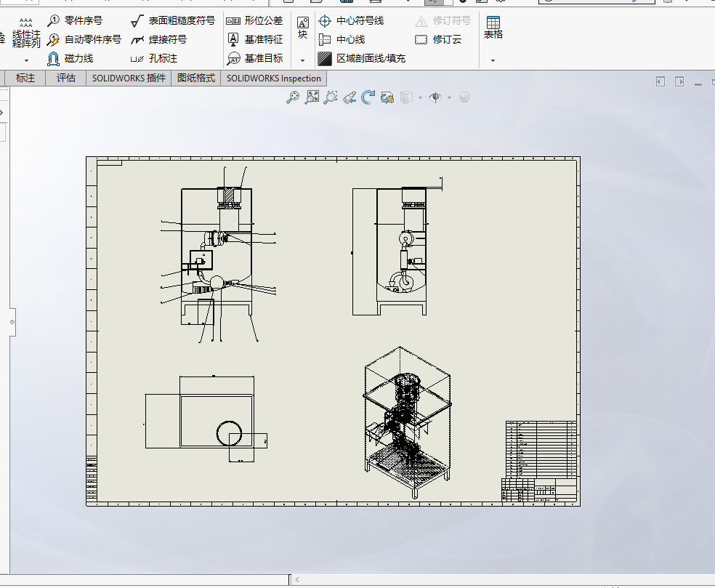Insert a Centerline (中心线)
The image size is (715, 588).
coord(342,40)
